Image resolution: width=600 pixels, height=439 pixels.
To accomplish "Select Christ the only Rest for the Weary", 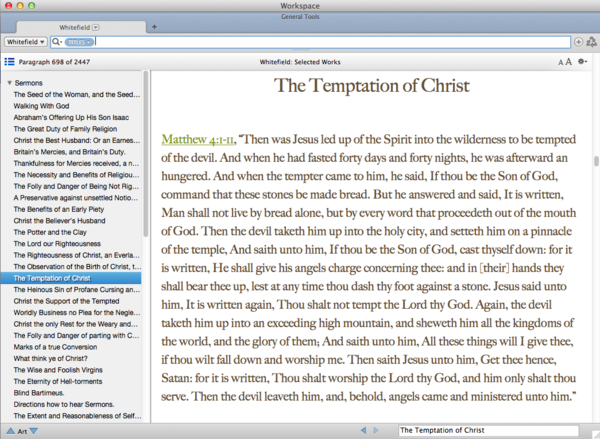I will tap(76, 324).
